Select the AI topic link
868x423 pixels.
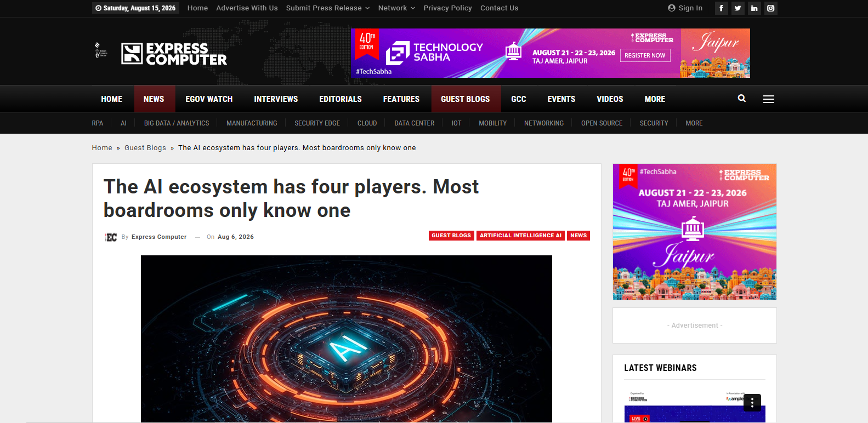coord(123,123)
